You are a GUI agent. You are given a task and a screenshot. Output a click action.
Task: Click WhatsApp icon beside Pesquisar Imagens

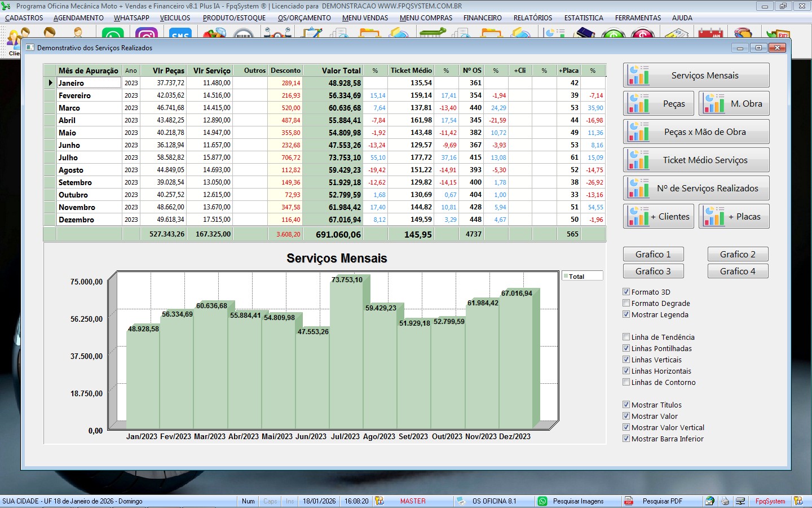542,501
